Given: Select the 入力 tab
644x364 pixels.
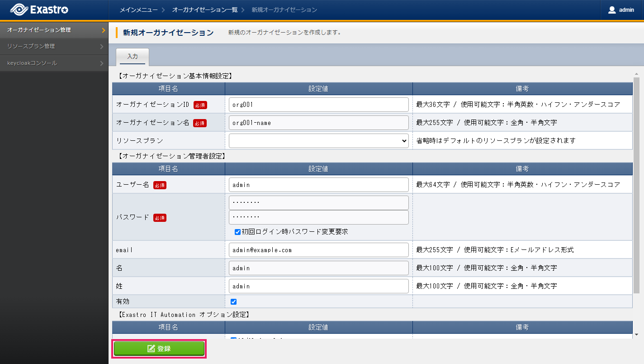Looking at the screenshot, I should 133,57.
